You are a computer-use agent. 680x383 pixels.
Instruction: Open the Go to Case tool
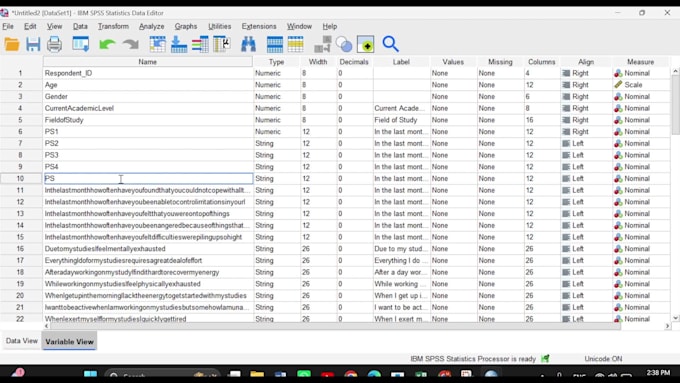click(x=157, y=44)
